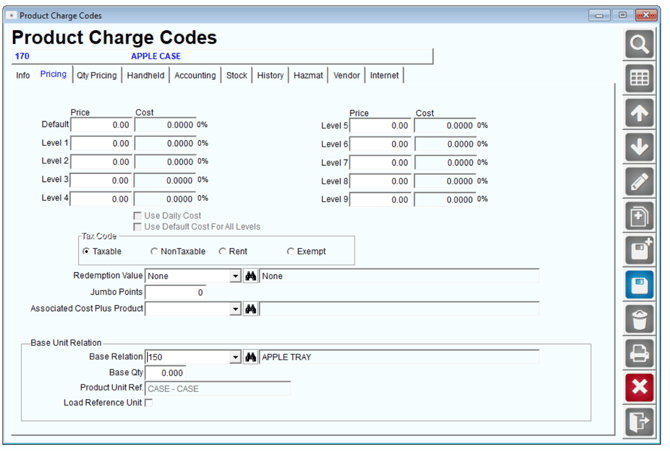Click the Level 8 Cost field

click(x=445, y=181)
